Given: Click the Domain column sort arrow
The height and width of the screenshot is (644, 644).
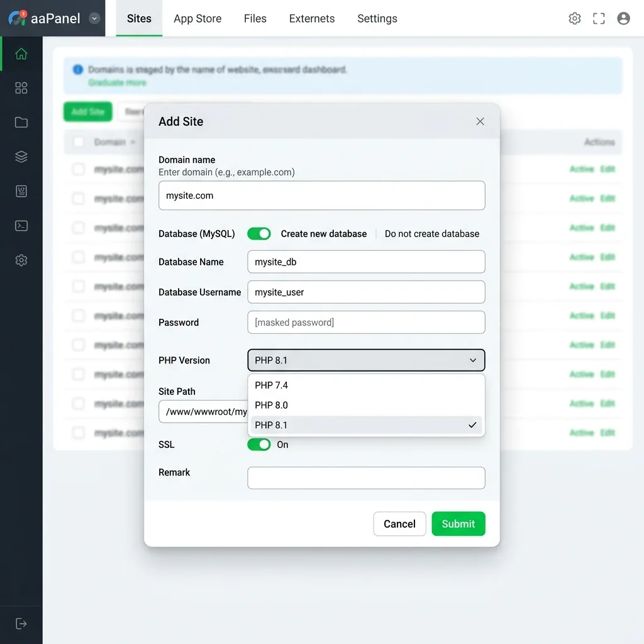Looking at the screenshot, I should 133,142.
